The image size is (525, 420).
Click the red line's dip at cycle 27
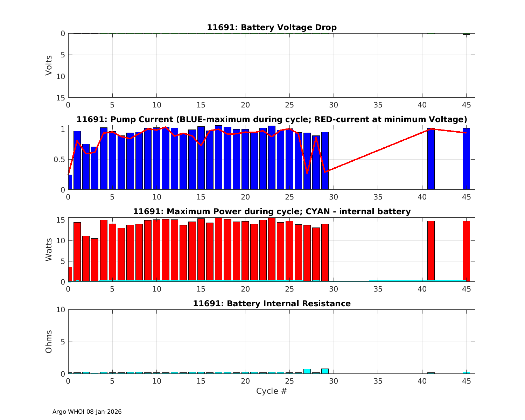click(307, 173)
